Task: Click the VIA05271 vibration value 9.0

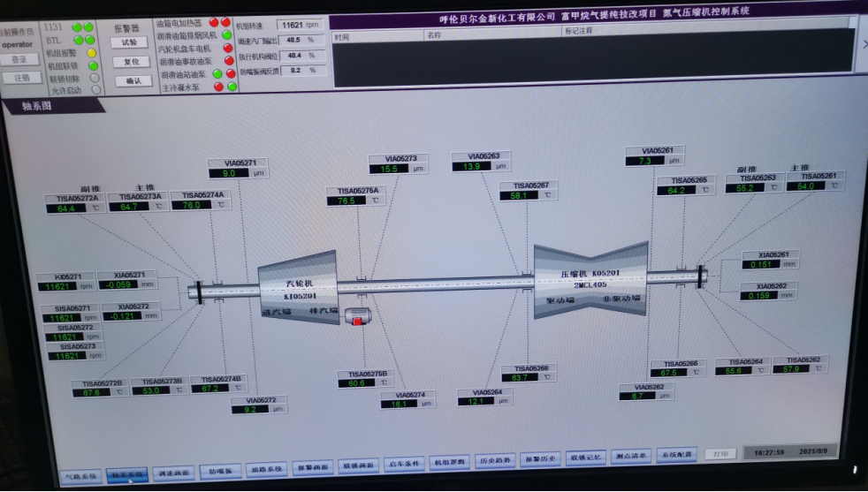Action: coord(229,173)
